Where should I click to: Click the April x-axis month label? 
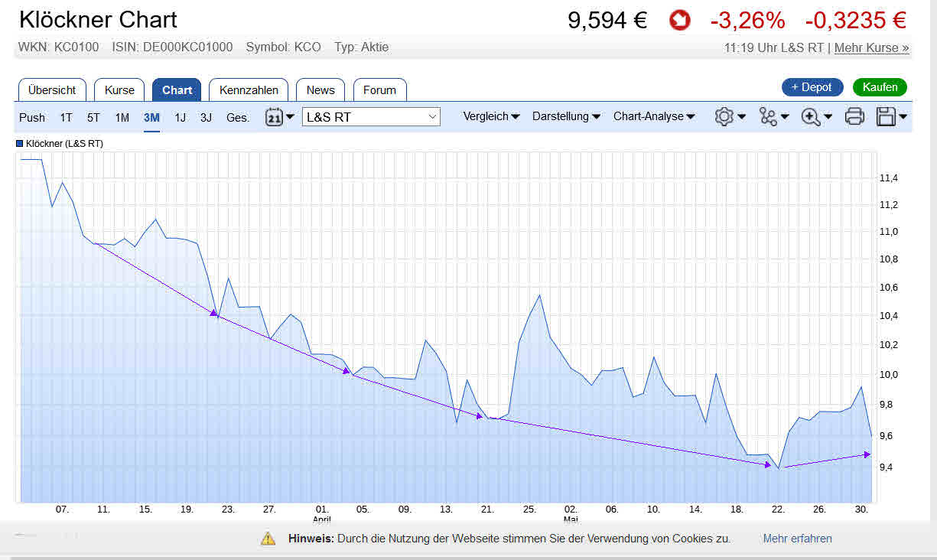tap(322, 519)
